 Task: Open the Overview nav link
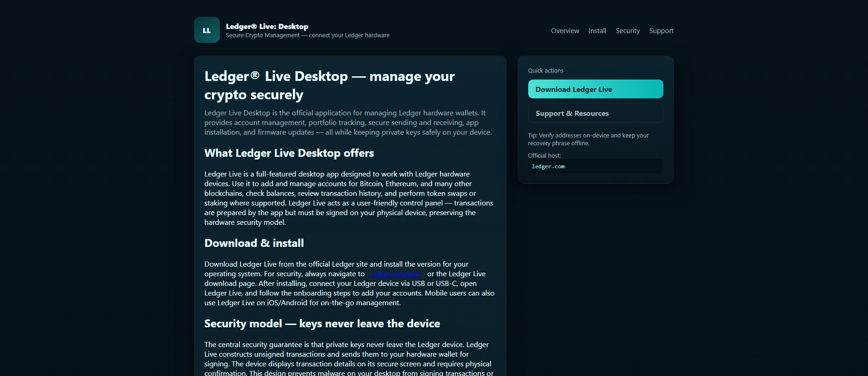565,31
